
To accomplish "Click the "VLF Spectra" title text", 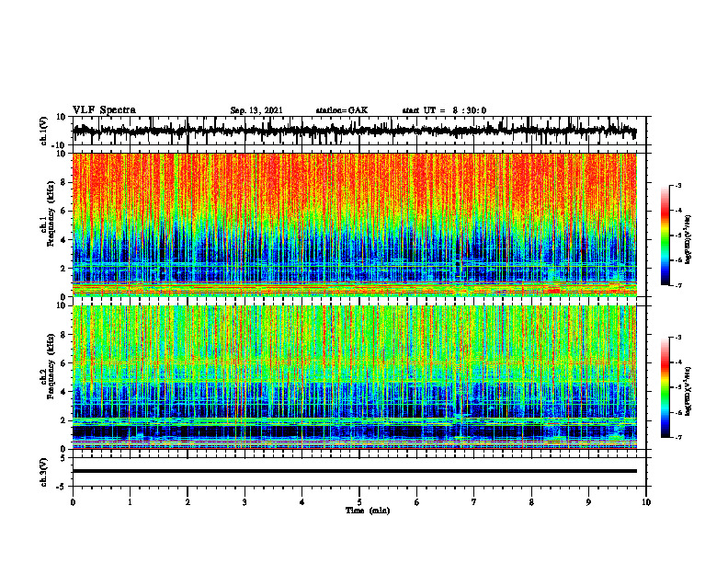I will tap(105, 110).
